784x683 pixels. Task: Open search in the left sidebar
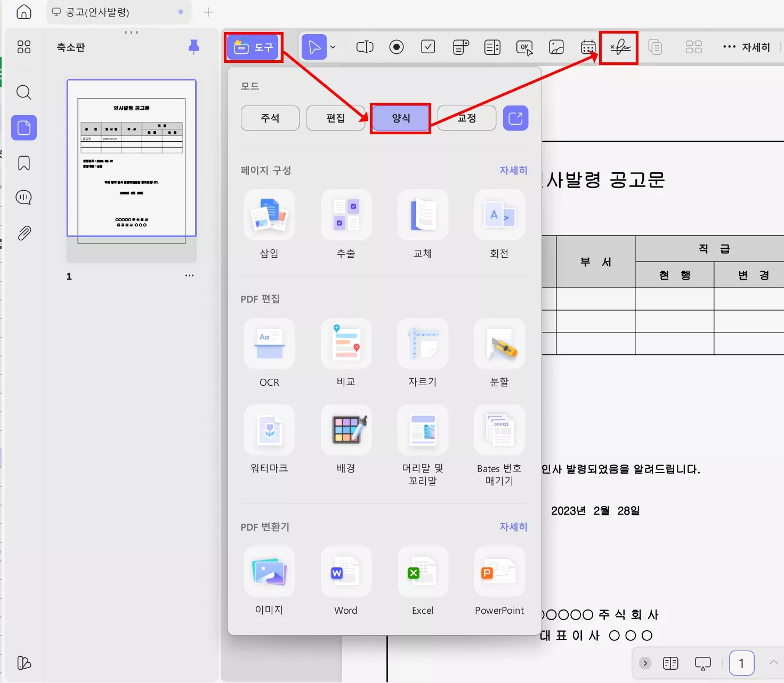[x=23, y=92]
